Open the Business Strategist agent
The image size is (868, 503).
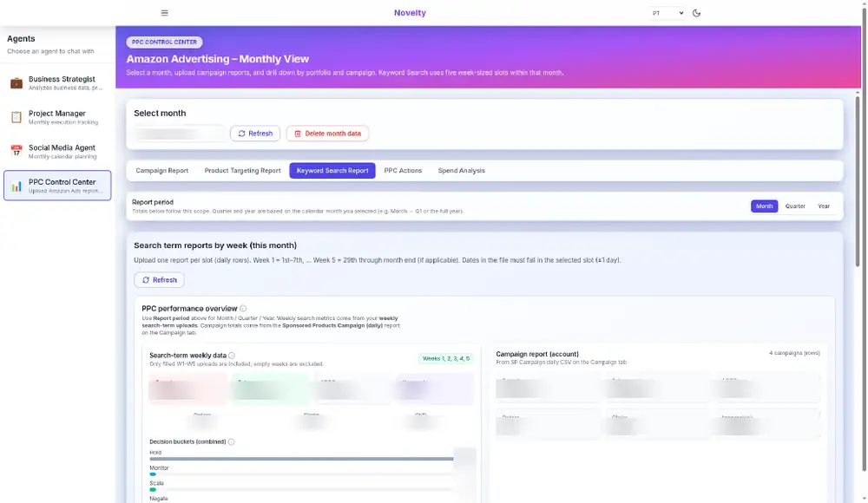[x=57, y=83]
